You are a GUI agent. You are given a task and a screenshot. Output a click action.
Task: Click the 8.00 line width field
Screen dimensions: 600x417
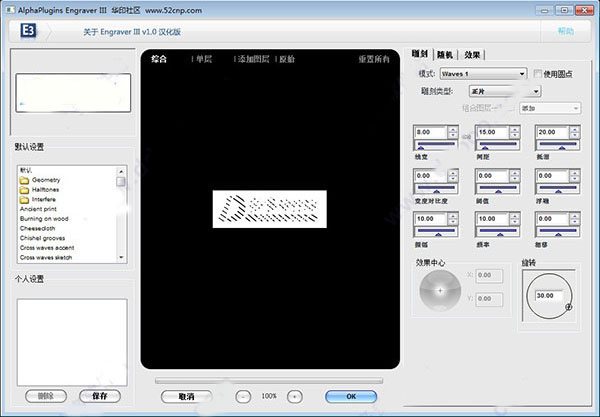pyautogui.click(x=431, y=132)
